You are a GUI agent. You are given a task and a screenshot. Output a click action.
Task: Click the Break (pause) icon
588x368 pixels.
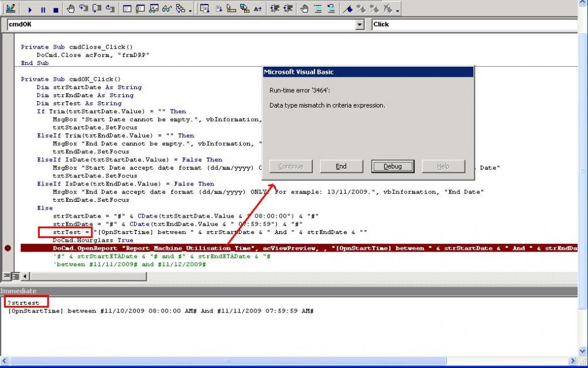(x=43, y=10)
